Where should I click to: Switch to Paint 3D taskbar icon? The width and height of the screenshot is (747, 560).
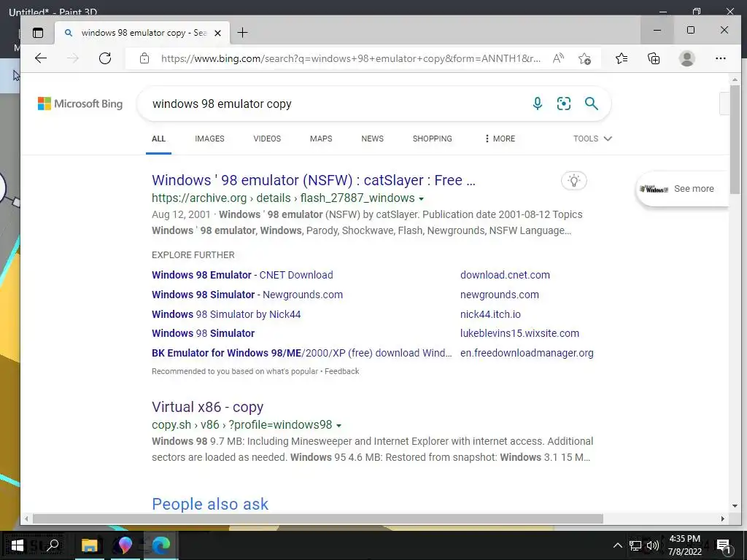click(x=125, y=545)
